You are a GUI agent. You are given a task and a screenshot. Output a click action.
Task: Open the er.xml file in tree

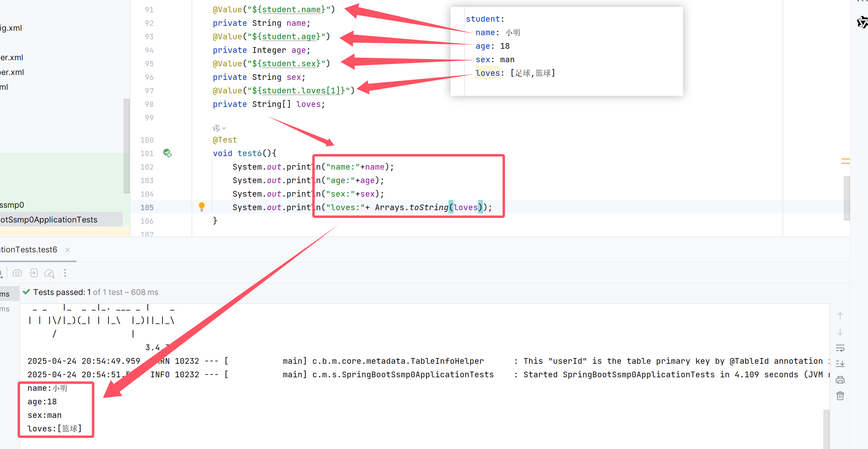pos(11,57)
